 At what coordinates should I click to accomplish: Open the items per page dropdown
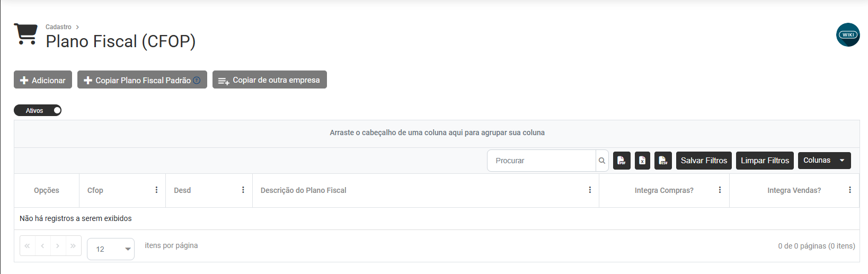(x=111, y=249)
